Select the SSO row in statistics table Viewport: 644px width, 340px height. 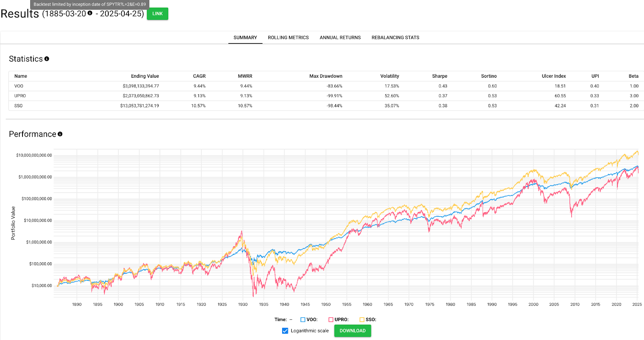(x=19, y=106)
